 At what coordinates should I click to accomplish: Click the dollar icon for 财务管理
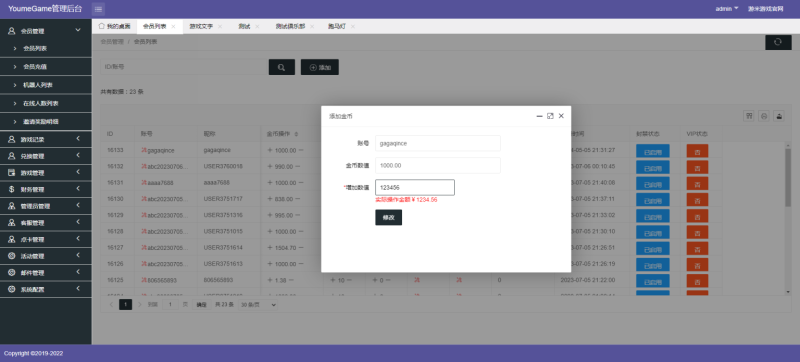pos(11,189)
